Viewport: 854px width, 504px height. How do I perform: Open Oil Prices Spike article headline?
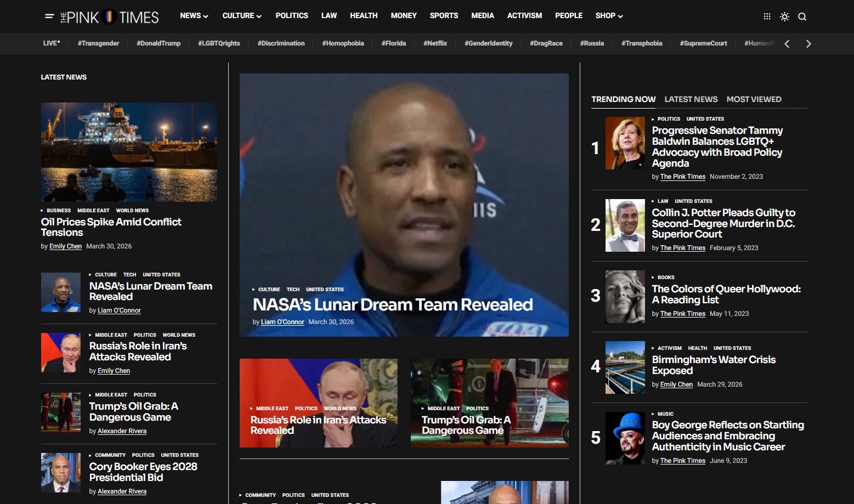coord(111,227)
